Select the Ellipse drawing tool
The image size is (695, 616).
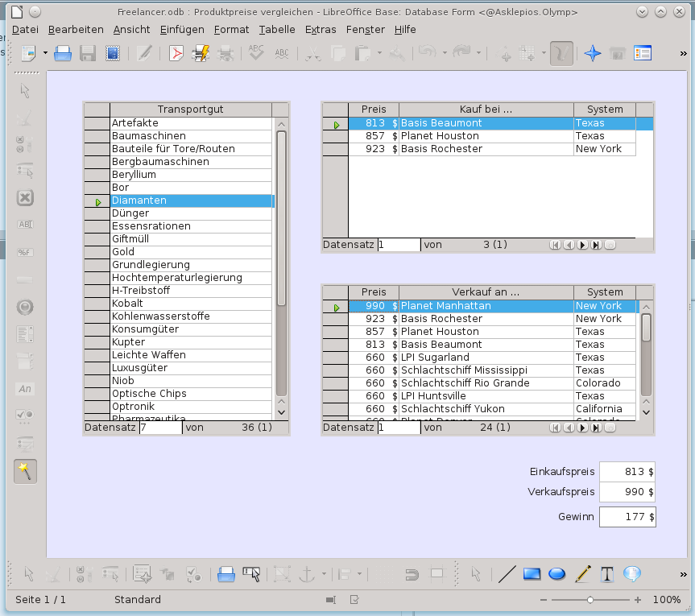(556, 574)
